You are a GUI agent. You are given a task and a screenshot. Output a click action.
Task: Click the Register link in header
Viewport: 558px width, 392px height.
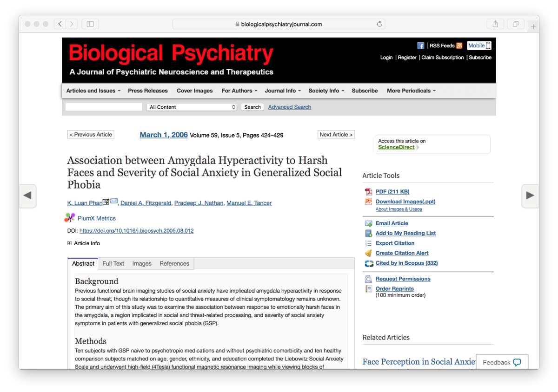pyautogui.click(x=407, y=58)
